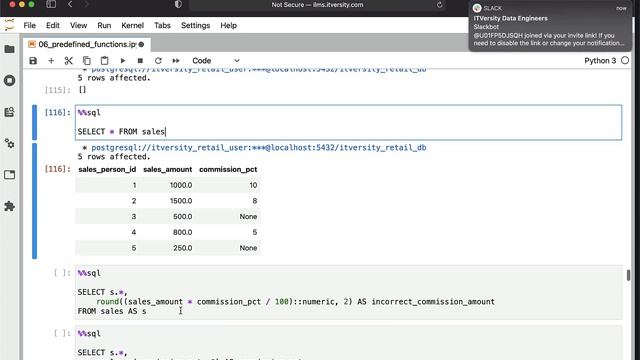This screenshot has width=640, height=360.
Task: Click the None value in row 3
Action: pos(248,217)
